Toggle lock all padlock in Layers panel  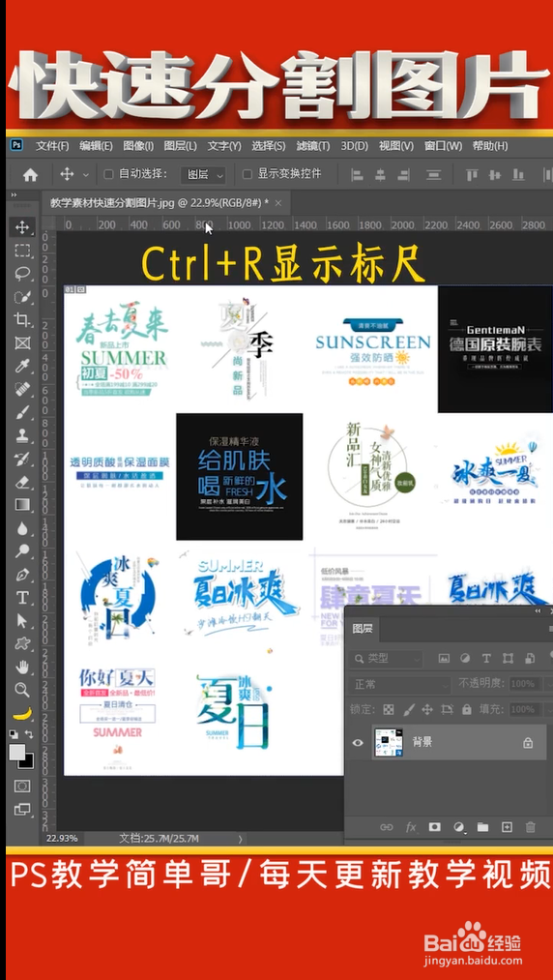point(466,709)
